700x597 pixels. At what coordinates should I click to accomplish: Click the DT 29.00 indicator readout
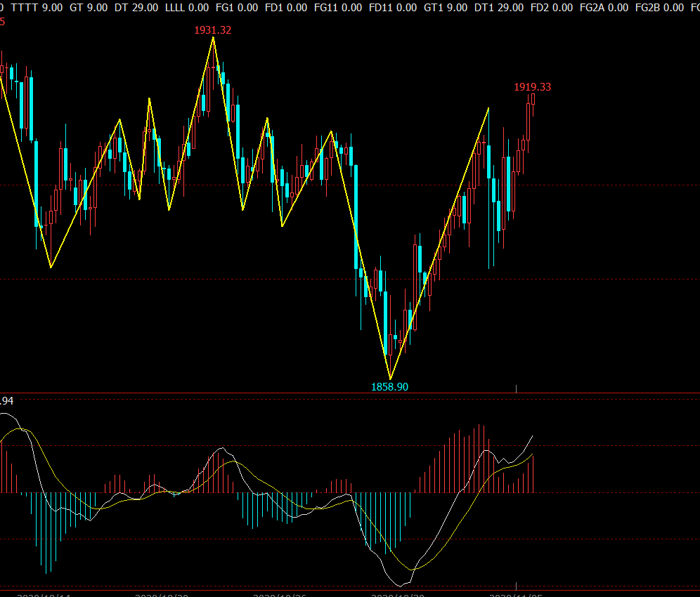coord(136,7)
